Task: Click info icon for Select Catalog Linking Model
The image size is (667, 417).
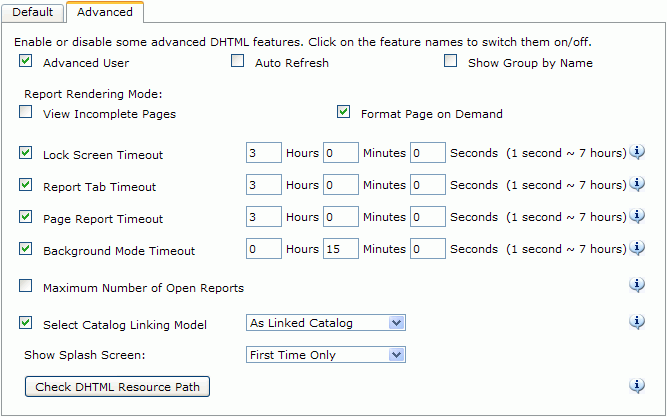Action: point(637,322)
